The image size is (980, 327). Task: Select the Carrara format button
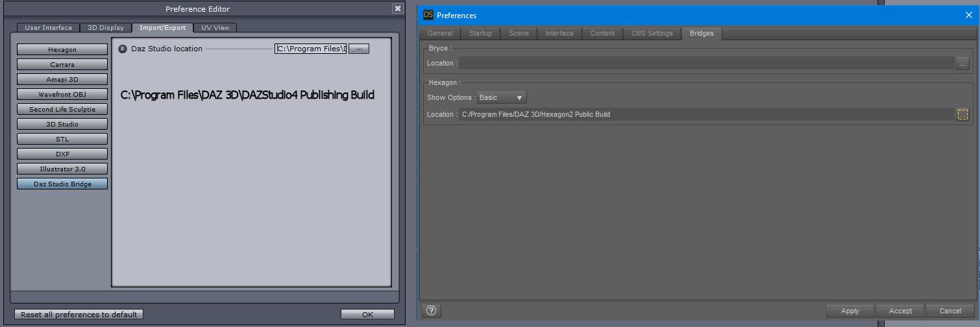click(62, 64)
